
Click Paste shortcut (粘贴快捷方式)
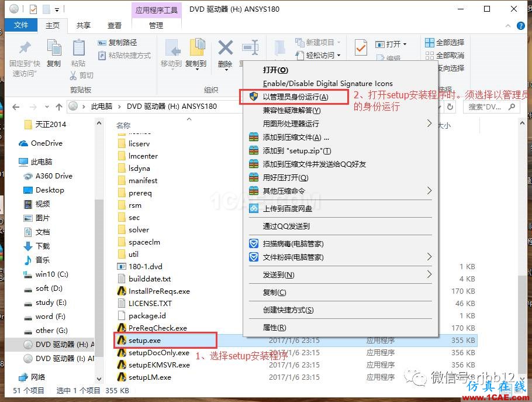[124, 56]
